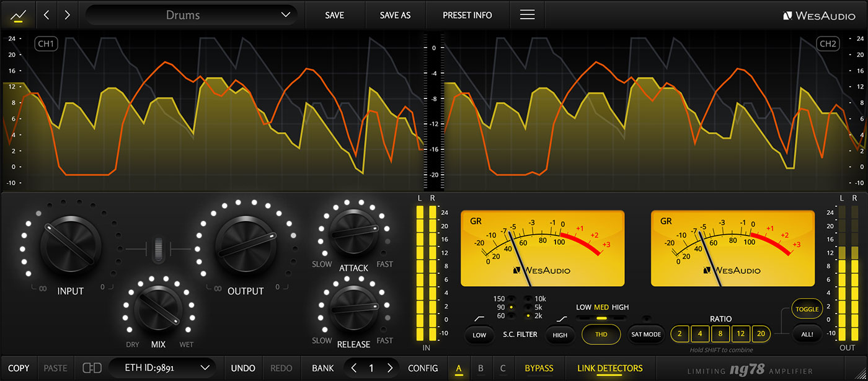Toggle the graph view icon

pos(18,15)
